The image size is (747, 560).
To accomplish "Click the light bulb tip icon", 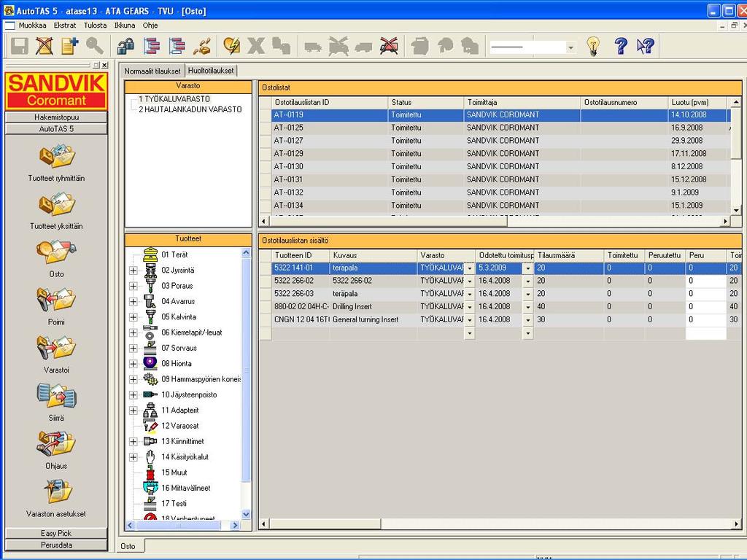I will (592, 46).
